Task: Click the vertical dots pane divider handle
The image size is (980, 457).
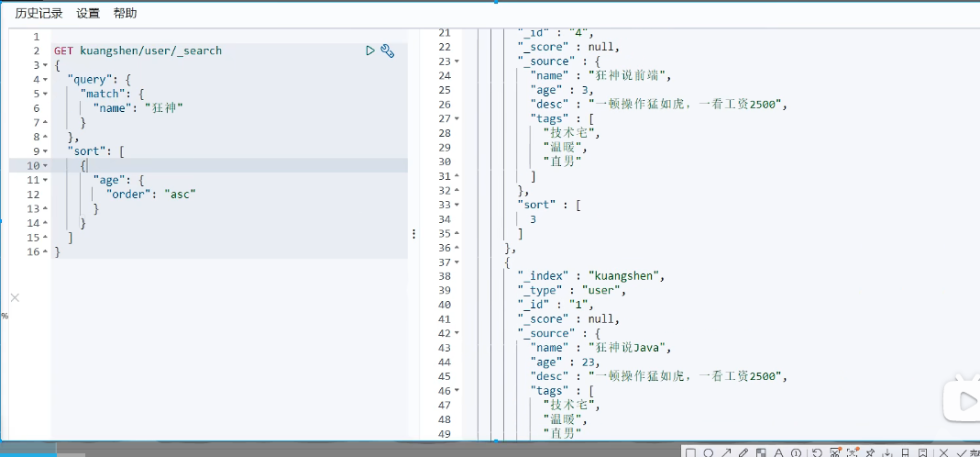Action: pos(413,234)
